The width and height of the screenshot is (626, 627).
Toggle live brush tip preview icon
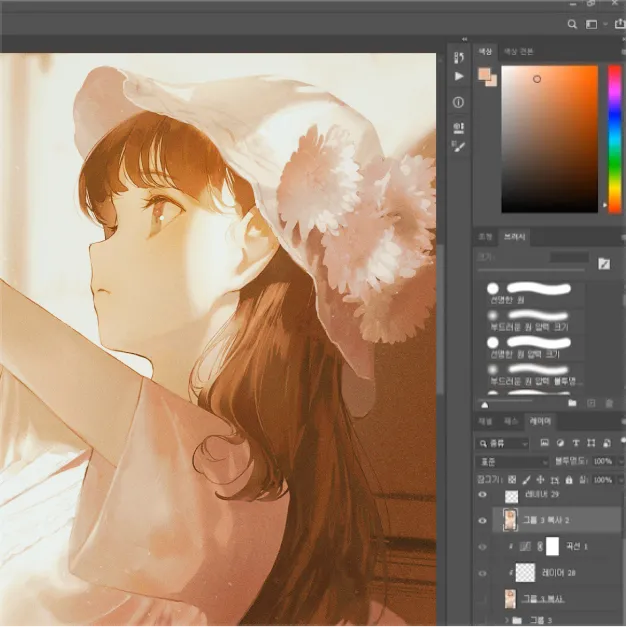[604, 264]
